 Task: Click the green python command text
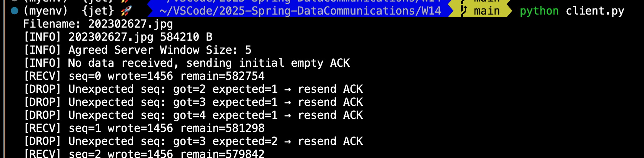tap(539, 11)
